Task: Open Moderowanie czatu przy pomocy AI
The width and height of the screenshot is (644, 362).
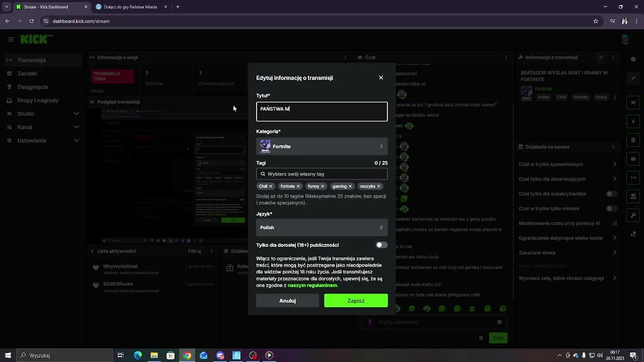Action: pyautogui.click(x=568, y=223)
